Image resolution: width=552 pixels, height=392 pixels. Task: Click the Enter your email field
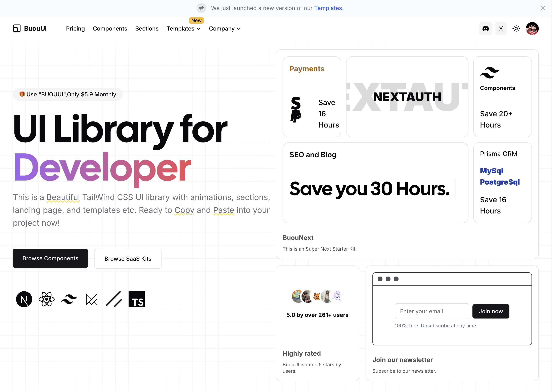(432, 311)
